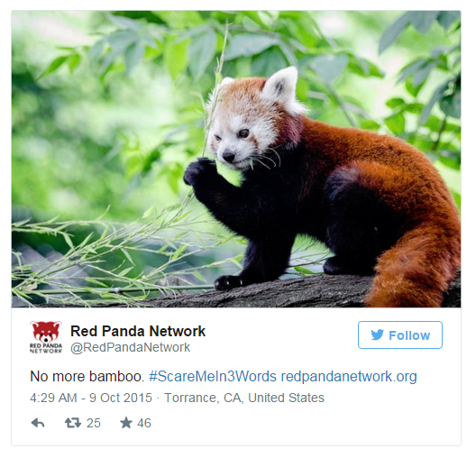476x458 pixels.
Task: Open the 4:29 AM - 9 Oct 2015 timestamp
Action: pos(91,398)
